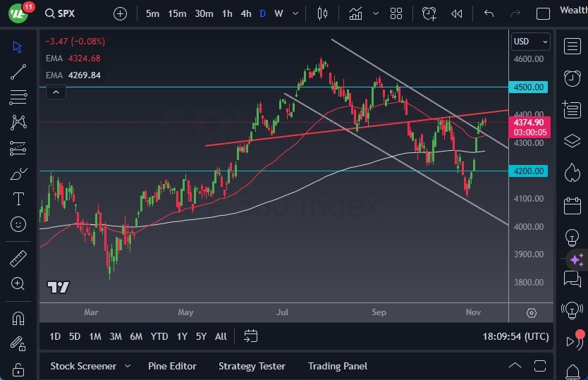
Task: Select the trend line drawing tool
Action: (x=18, y=71)
